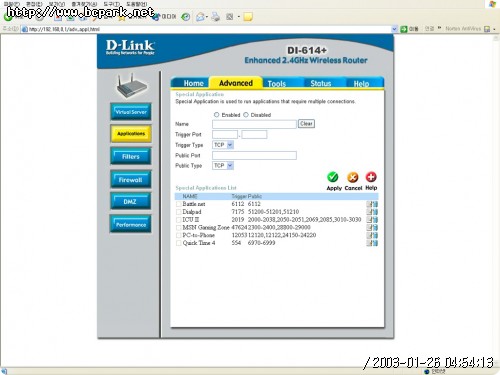Edit the Quick Time 4 entry
This screenshot has width=500, height=375.
tap(369, 243)
